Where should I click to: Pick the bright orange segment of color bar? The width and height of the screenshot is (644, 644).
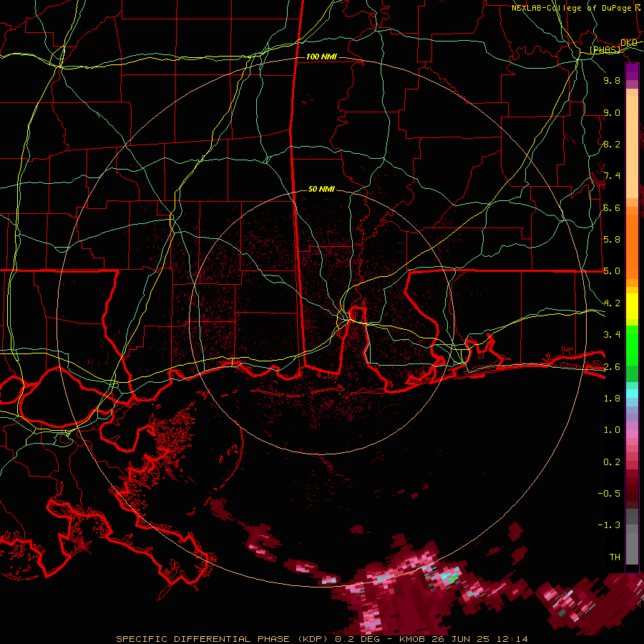pyautogui.click(x=632, y=246)
